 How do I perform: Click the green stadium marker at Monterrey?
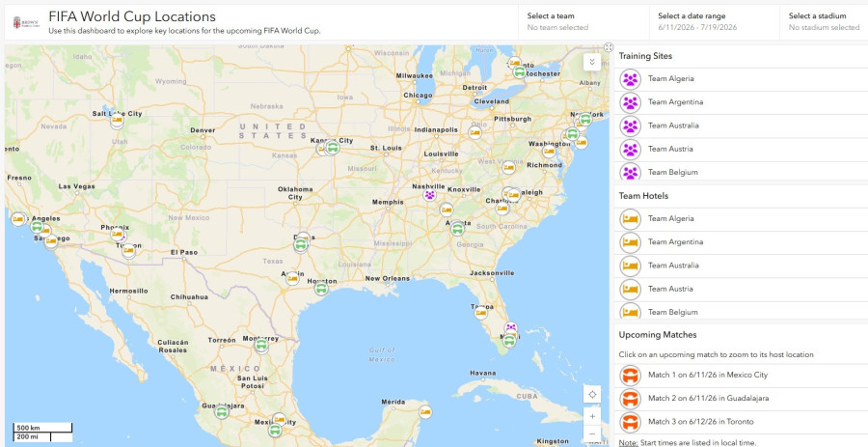[x=261, y=346]
